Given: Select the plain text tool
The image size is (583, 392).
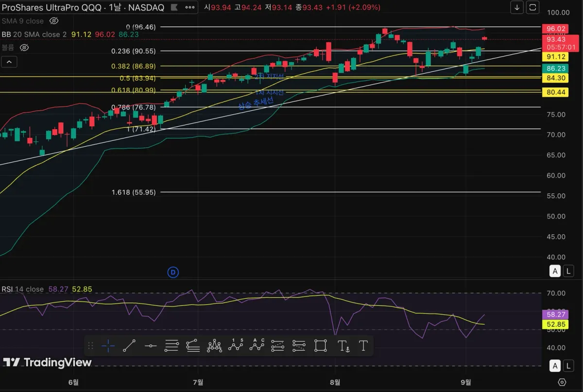Looking at the screenshot, I should 363,346.
